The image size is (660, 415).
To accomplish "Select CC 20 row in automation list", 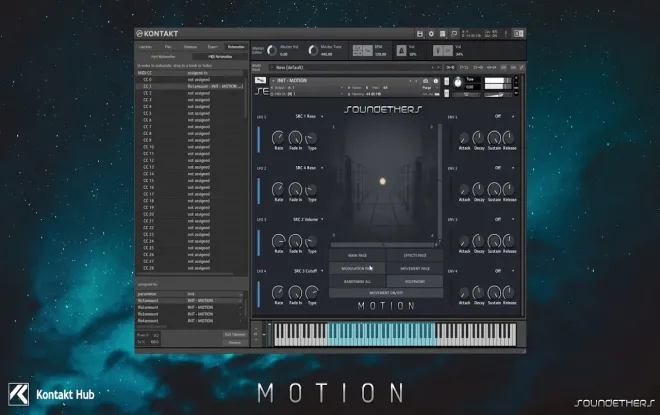I will point(190,214).
